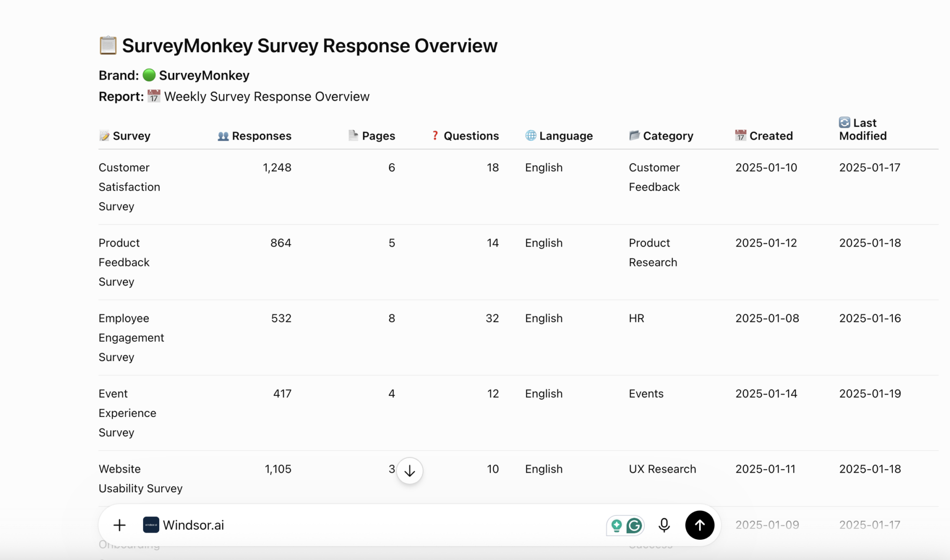Click the last modified date 2025-01-16

click(x=870, y=318)
